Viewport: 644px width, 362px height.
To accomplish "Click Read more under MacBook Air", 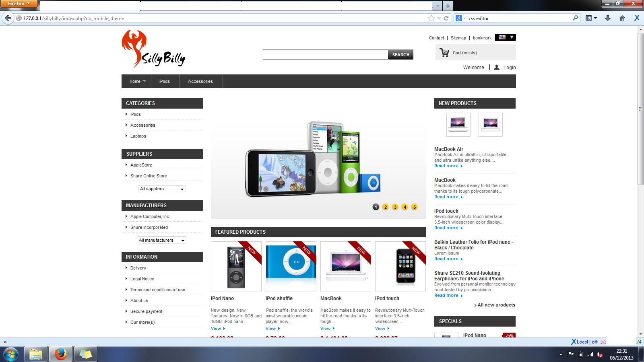I will (448, 166).
